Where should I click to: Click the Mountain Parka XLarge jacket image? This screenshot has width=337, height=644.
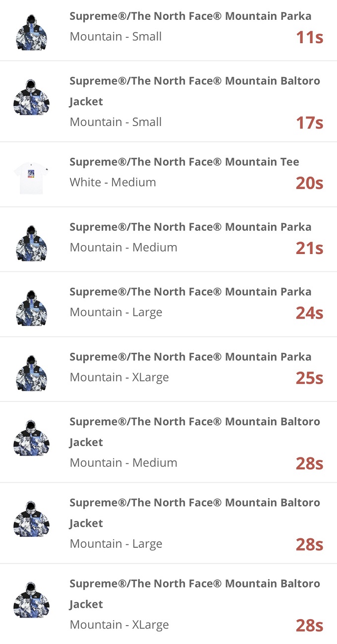coord(32,373)
